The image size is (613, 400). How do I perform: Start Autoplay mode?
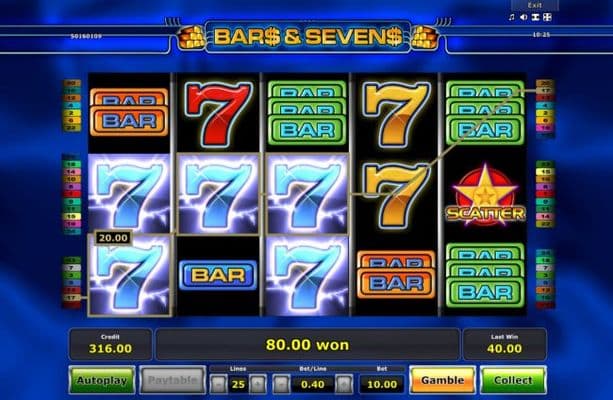(102, 380)
